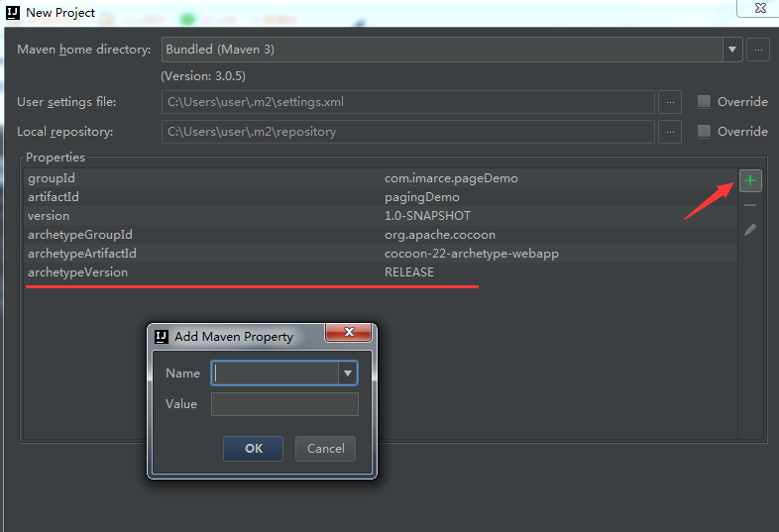Click value RELEASE
The height and width of the screenshot is (532, 779).
(409, 272)
